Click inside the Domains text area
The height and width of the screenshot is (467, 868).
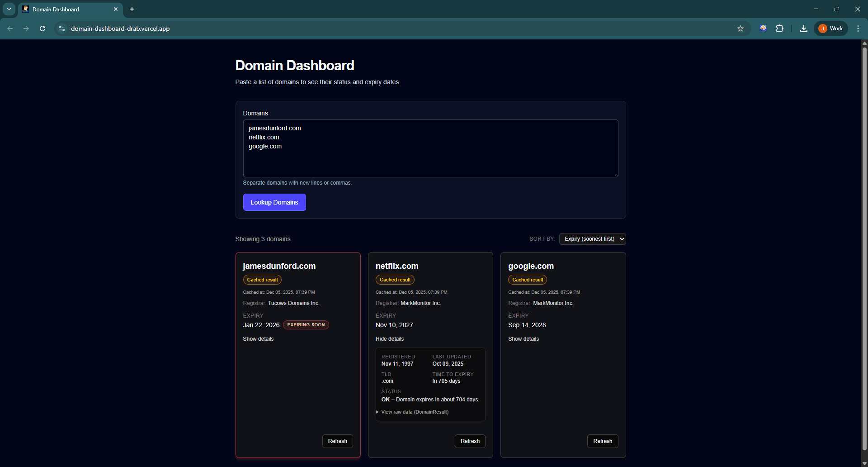430,148
